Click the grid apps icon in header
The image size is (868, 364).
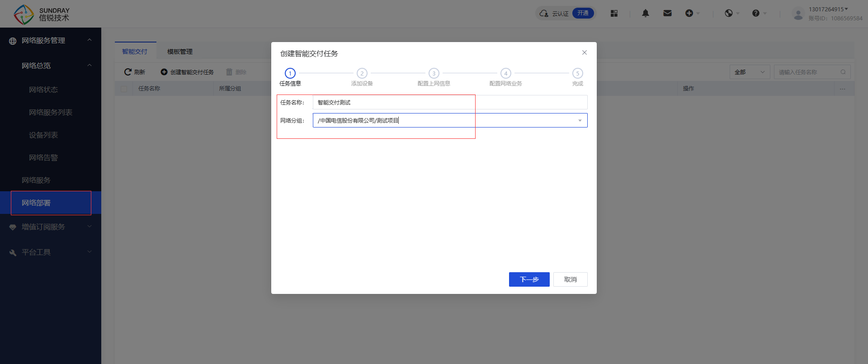pos(614,14)
